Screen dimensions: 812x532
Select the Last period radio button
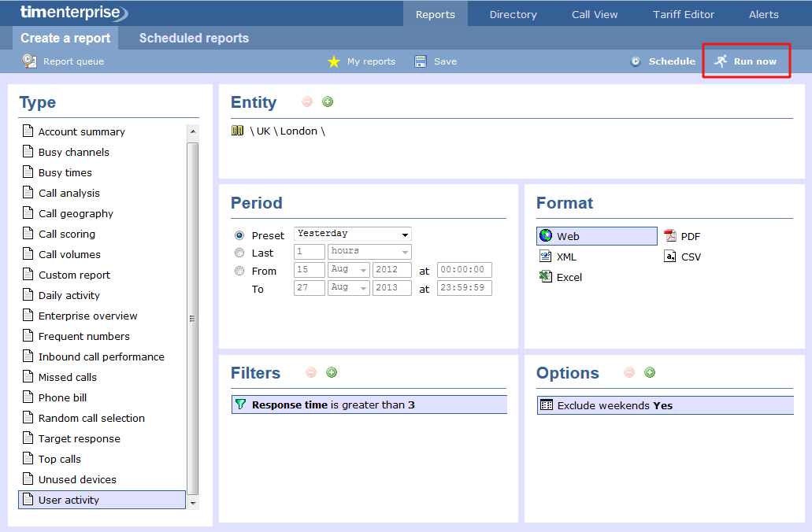239,253
